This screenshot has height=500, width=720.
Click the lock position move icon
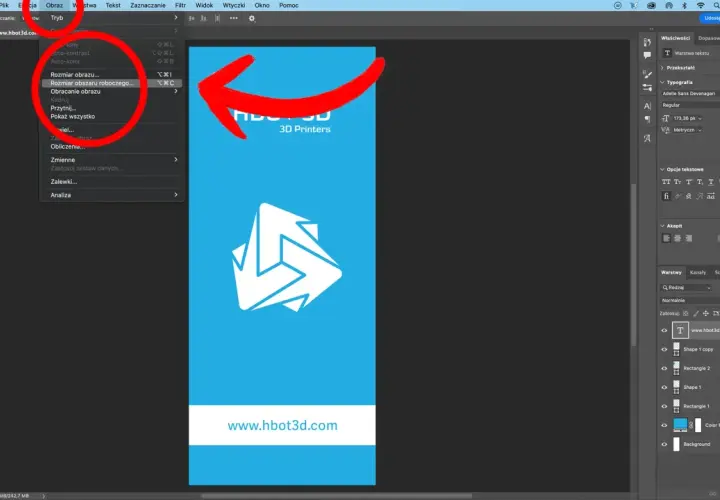click(x=706, y=314)
